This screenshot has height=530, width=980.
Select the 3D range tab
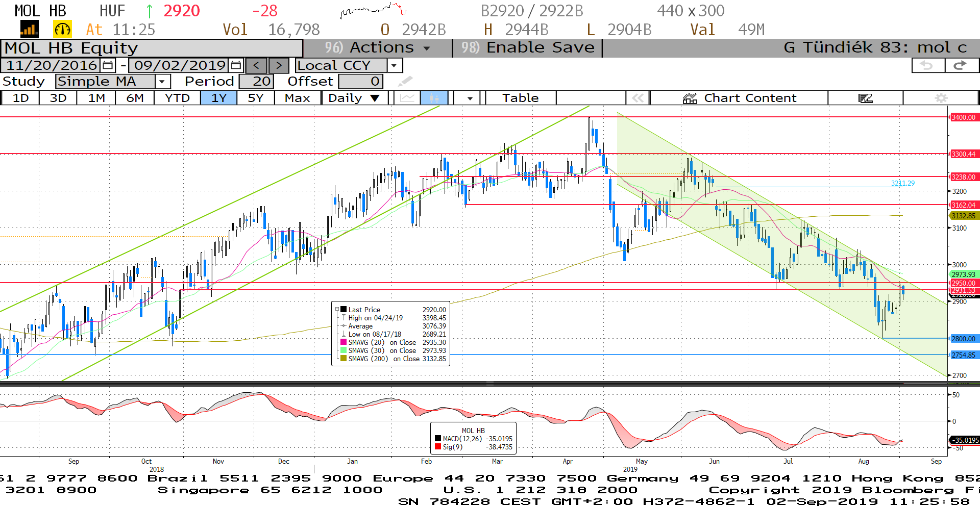pyautogui.click(x=58, y=98)
